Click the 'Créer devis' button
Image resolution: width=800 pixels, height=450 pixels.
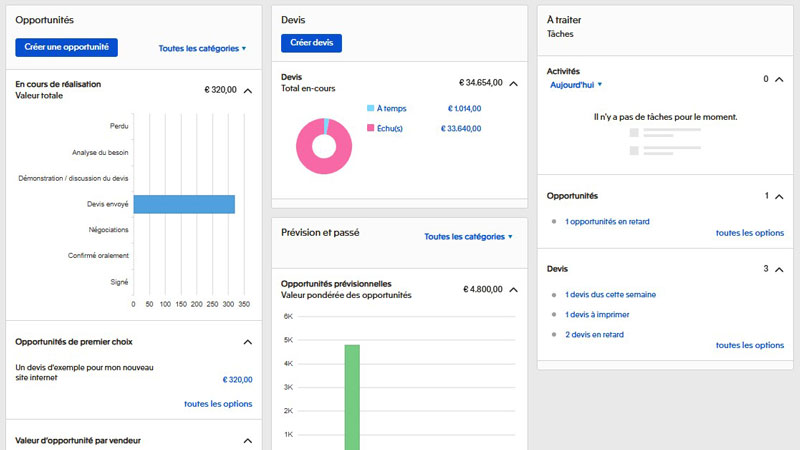pyautogui.click(x=311, y=43)
